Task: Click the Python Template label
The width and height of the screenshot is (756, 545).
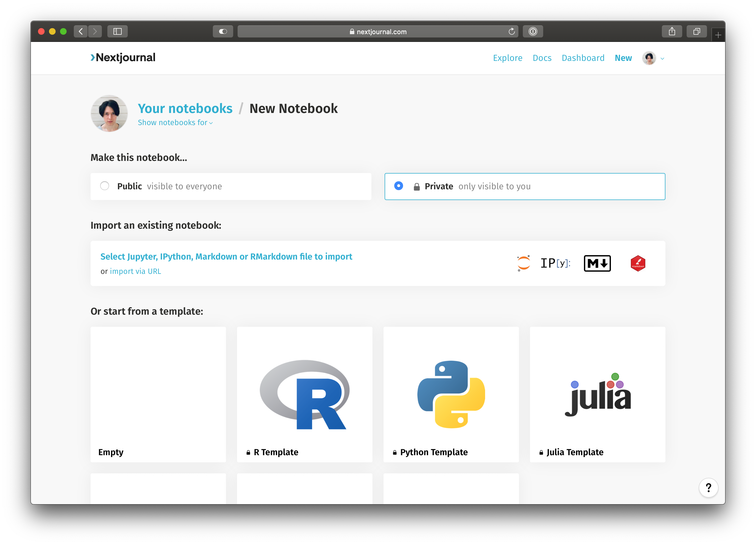Action: [x=434, y=452]
